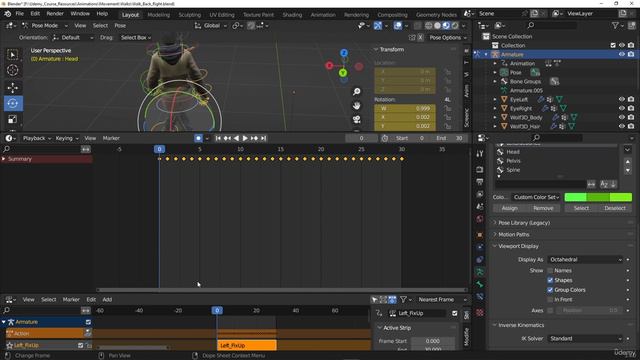Open outliner filter funnel icon

tap(615, 25)
